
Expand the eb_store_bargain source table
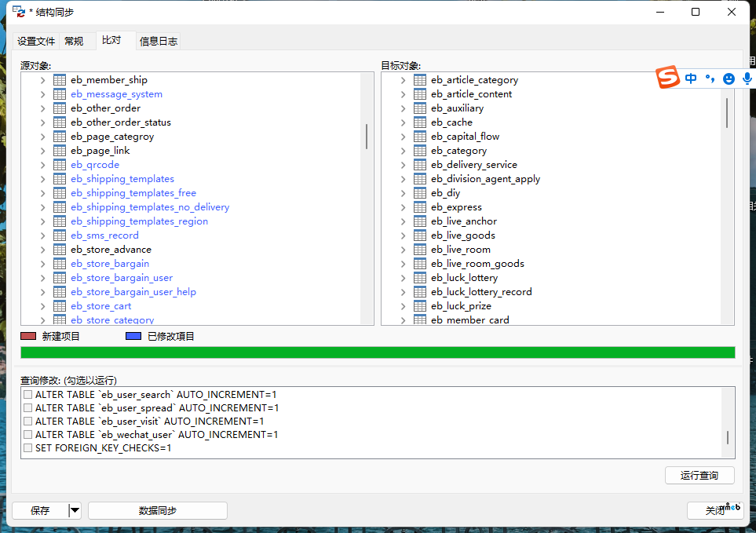[43, 264]
